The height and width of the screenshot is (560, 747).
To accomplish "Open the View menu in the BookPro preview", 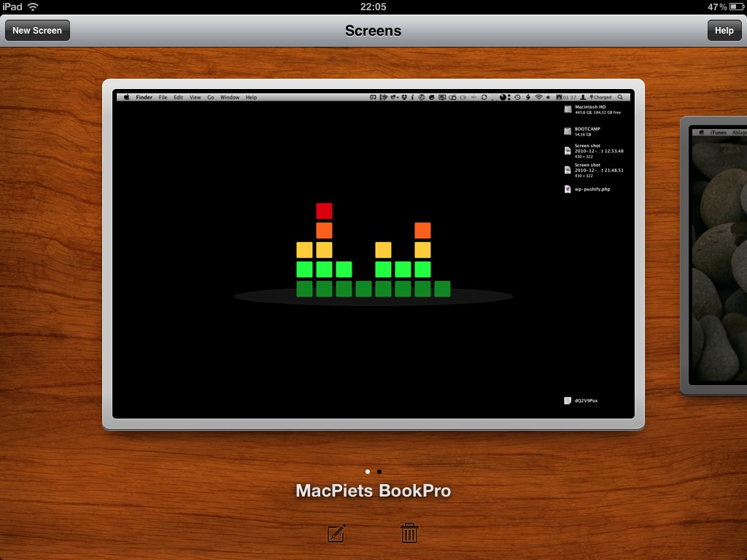I will coord(196,97).
